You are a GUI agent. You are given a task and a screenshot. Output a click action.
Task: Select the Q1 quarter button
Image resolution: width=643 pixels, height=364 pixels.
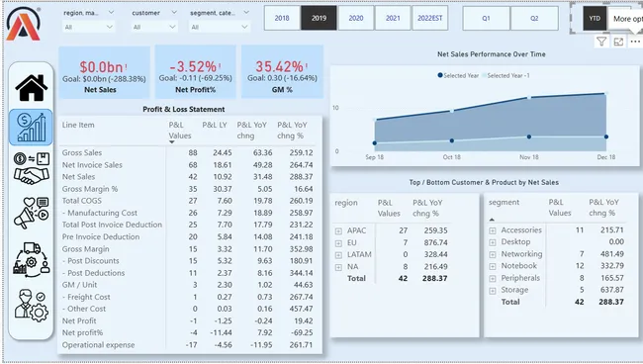(487, 18)
